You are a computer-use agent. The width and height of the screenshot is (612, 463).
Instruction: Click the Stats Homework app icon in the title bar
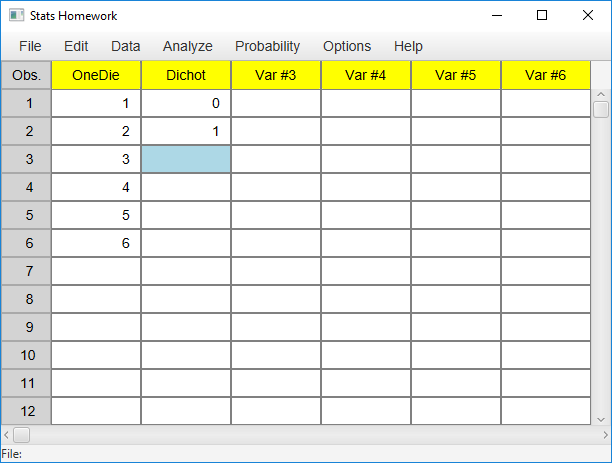tap(16, 16)
